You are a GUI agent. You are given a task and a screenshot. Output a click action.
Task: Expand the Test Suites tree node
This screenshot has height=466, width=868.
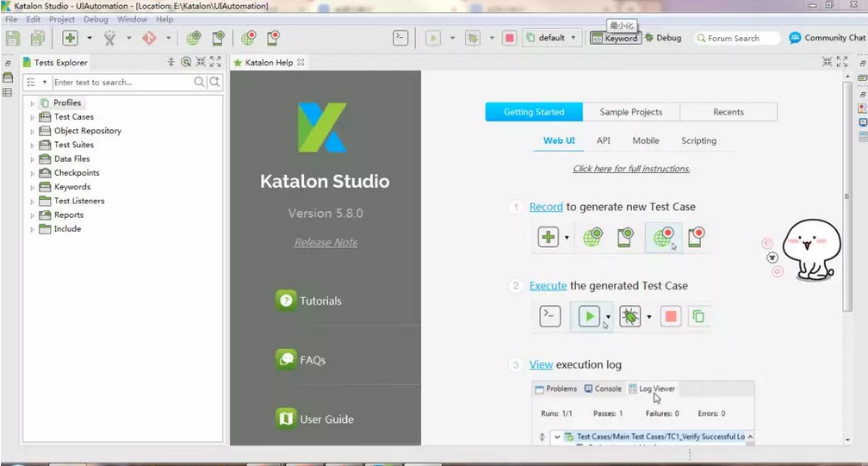click(32, 145)
